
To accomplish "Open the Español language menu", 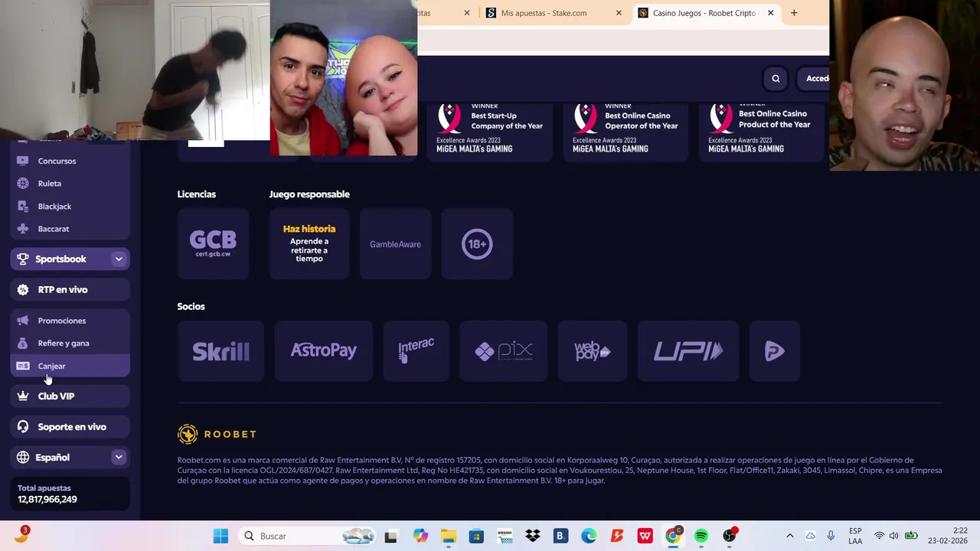I will click(70, 458).
